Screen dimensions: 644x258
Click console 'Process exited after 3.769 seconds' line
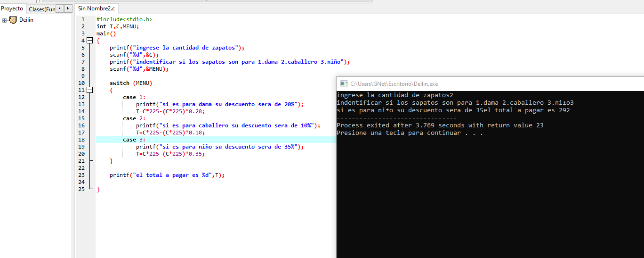pos(440,125)
